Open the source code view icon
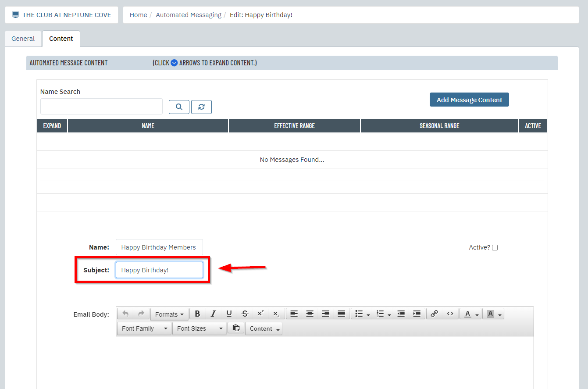 point(450,314)
